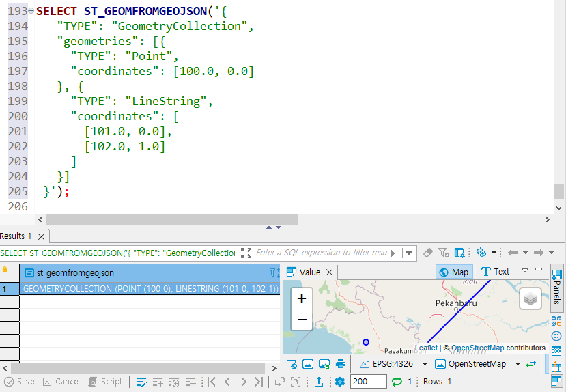The image size is (566, 392).
Task: Click the edit cell value icon
Action: click(141, 382)
